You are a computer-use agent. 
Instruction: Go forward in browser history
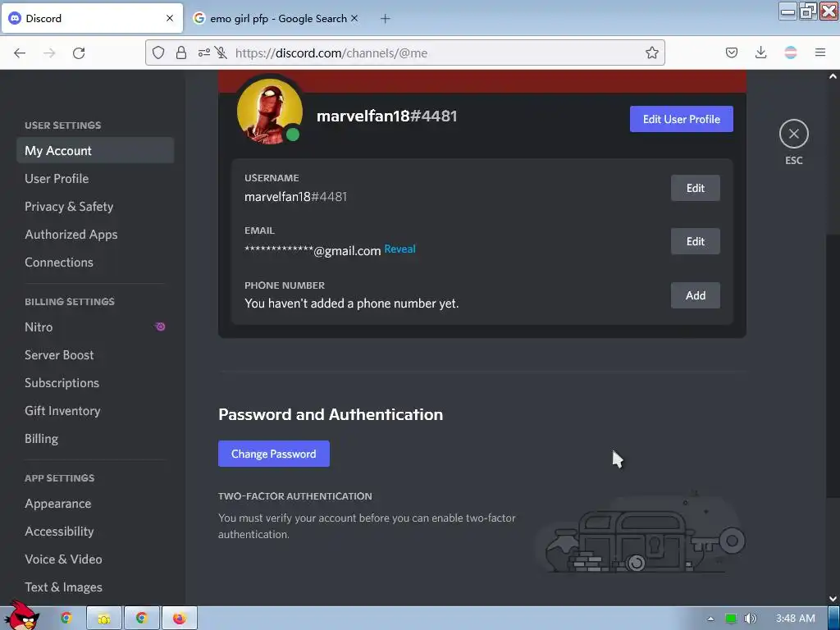point(49,52)
